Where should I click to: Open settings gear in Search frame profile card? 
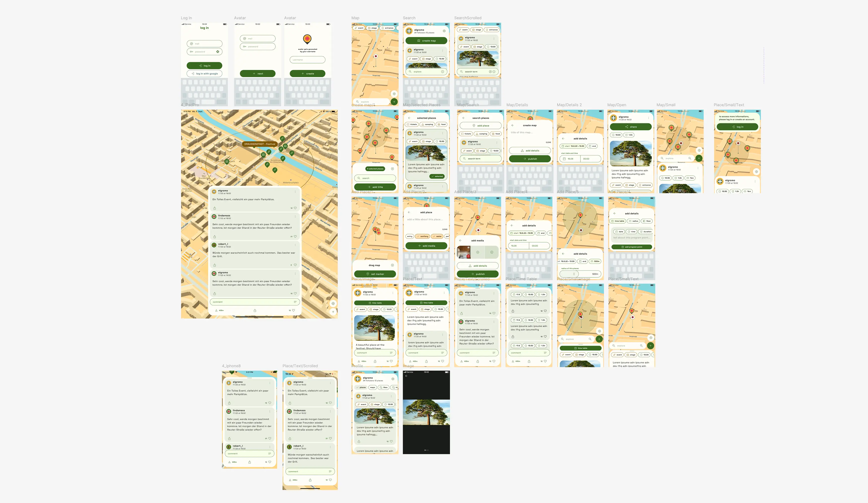(x=444, y=31)
